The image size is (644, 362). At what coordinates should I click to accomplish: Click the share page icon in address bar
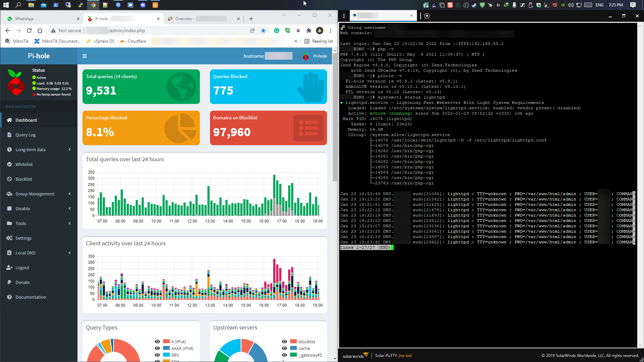pyautogui.click(x=253, y=31)
